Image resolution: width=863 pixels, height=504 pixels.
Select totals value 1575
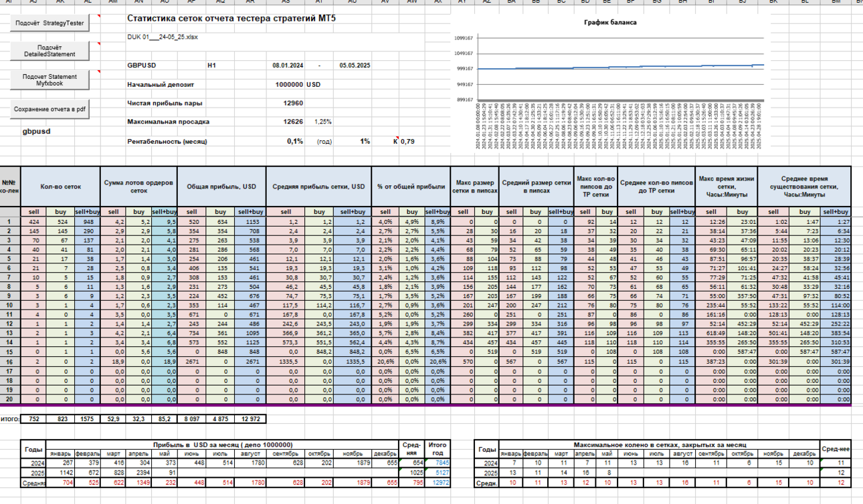click(88, 419)
